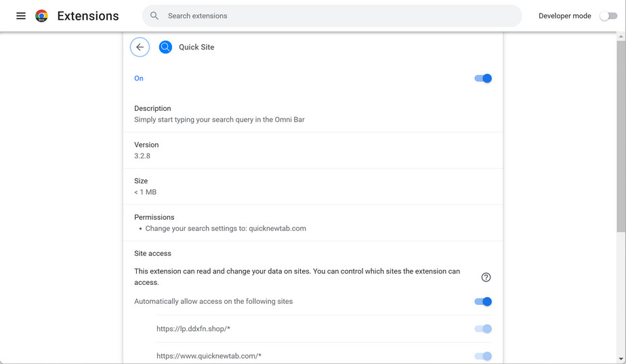This screenshot has width=626, height=364.
Task: Click the vertical scrollbar thumb
Action: (x=621, y=136)
